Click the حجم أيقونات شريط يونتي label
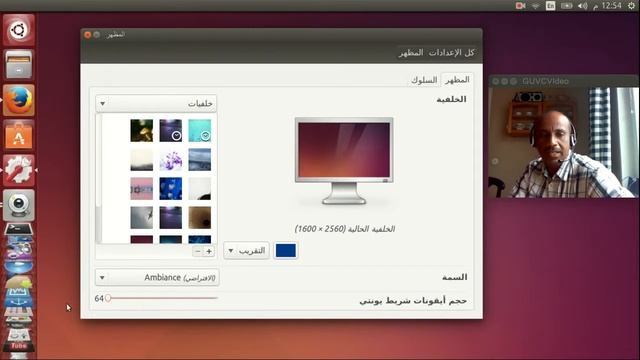This screenshot has height=360, width=640. click(413, 301)
